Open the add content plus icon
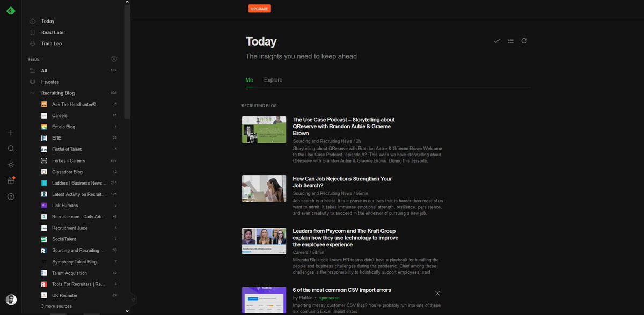The width and height of the screenshot is (644, 315). [11, 133]
